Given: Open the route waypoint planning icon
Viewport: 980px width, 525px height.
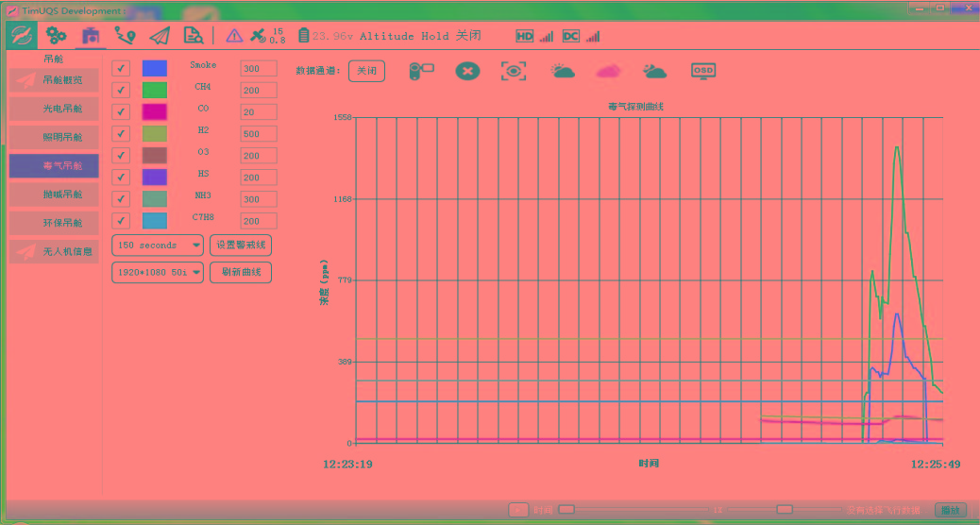Looking at the screenshot, I should (x=125, y=36).
